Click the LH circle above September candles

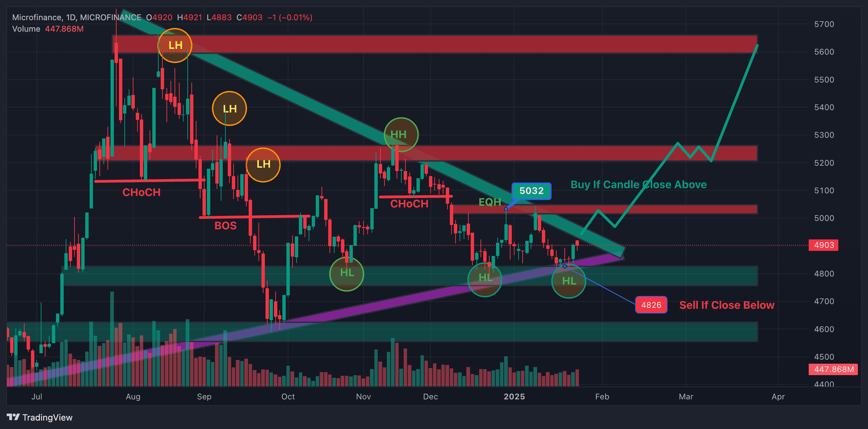(229, 108)
